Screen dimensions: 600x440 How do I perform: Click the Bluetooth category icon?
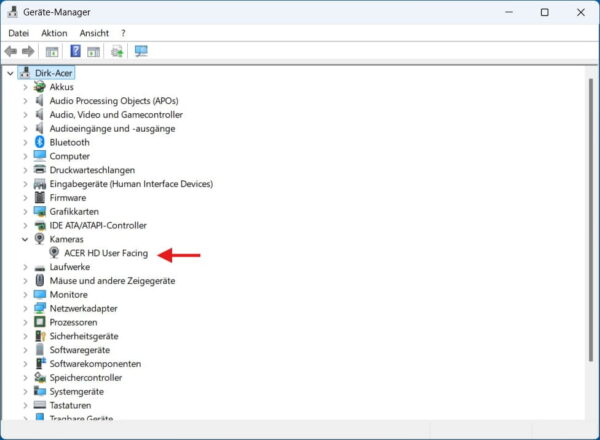click(x=39, y=142)
